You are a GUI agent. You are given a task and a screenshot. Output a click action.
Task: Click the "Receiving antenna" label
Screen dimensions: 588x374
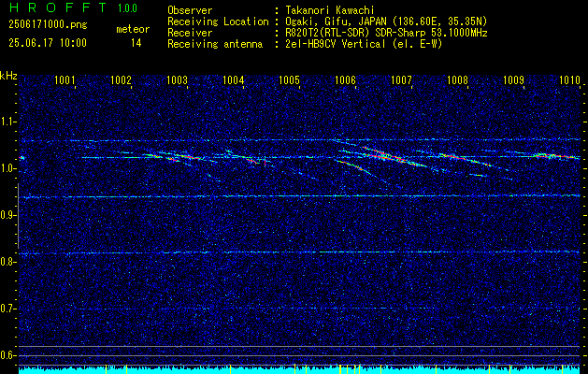[x=215, y=44]
